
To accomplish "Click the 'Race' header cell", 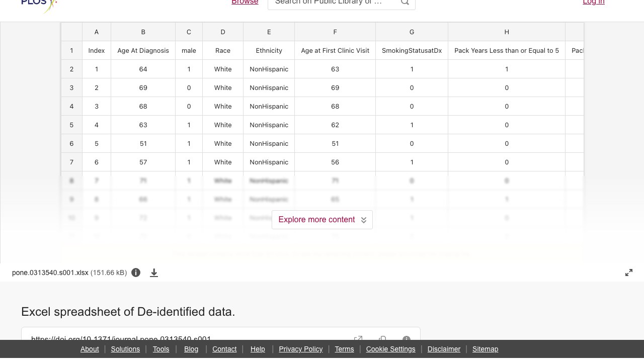I will [x=223, y=50].
